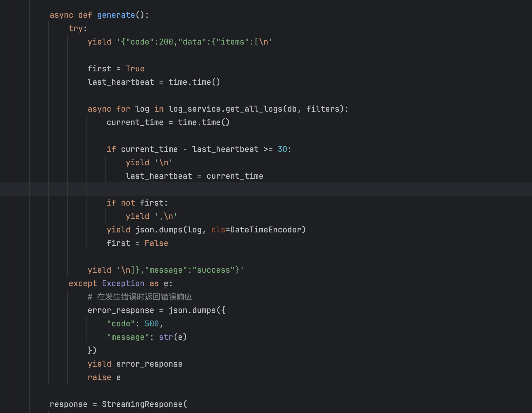Click the value 500 for "code"
The height and width of the screenshot is (413, 532).
click(151, 324)
